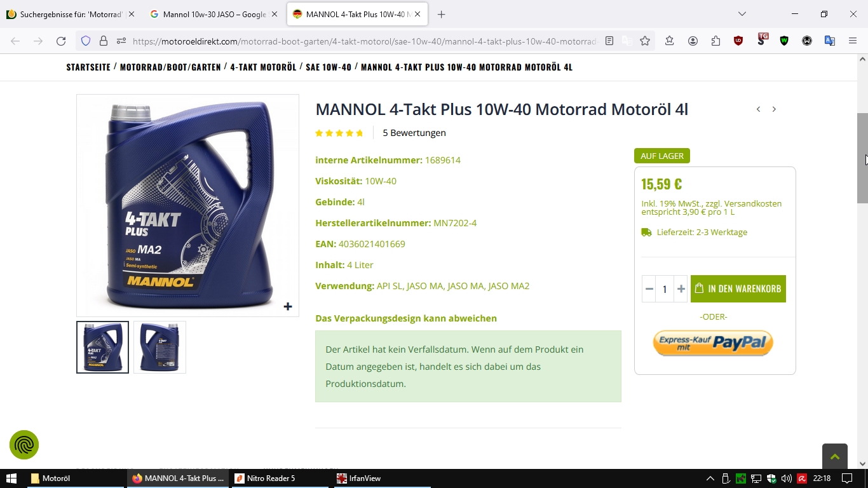Select the second product thumbnail image
Viewport: 868px width, 488px height.
tap(159, 347)
